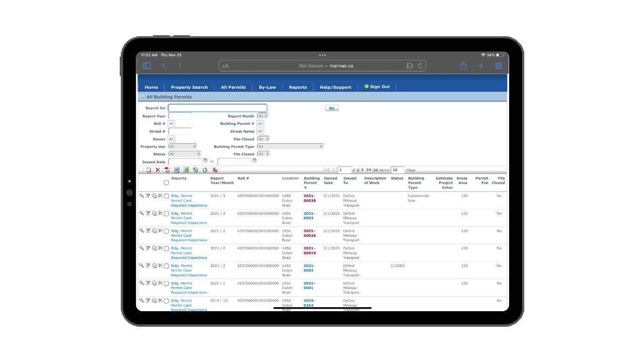This screenshot has height=362, width=644.
Task: Check the row checkbox for permit 2021-0003S
Action: click(167, 196)
